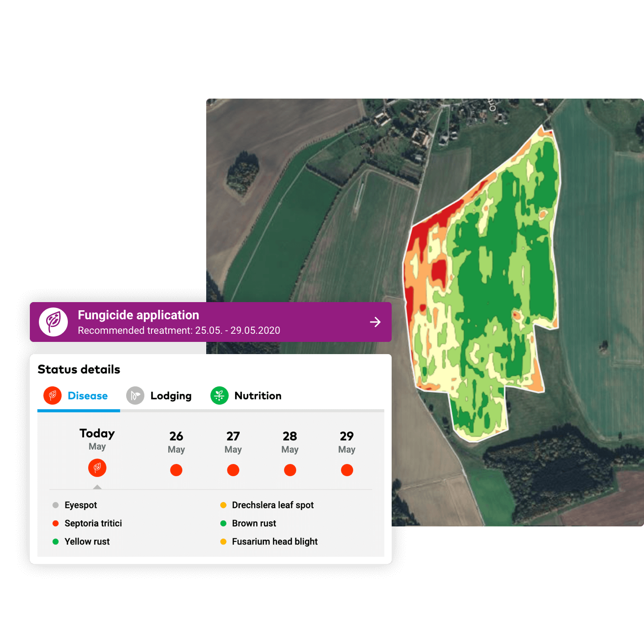The height and width of the screenshot is (644, 644).
Task: Click the colored field heatmap on map
Action: pyautogui.click(x=488, y=280)
